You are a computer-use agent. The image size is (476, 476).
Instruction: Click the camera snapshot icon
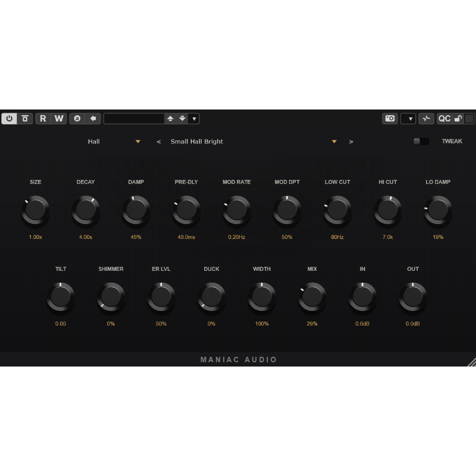pyautogui.click(x=390, y=119)
